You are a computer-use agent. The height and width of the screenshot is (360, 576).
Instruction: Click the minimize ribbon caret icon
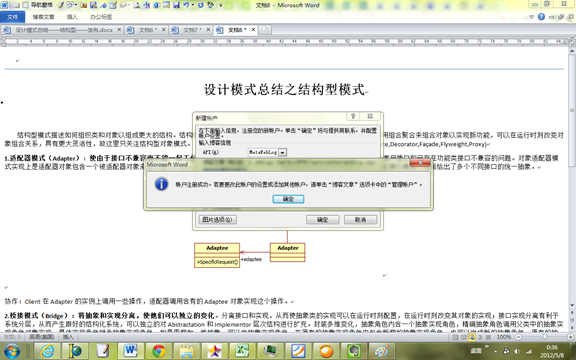click(x=531, y=17)
